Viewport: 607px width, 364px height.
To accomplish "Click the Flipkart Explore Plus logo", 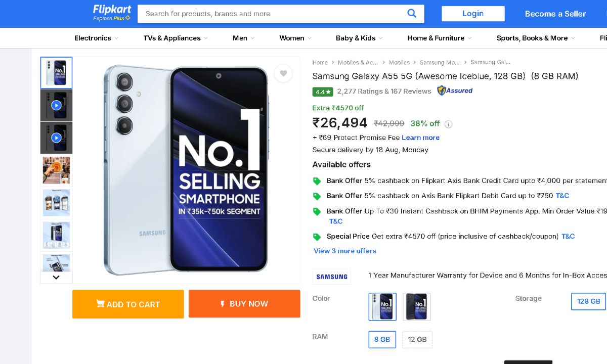I will tap(112, 13).
